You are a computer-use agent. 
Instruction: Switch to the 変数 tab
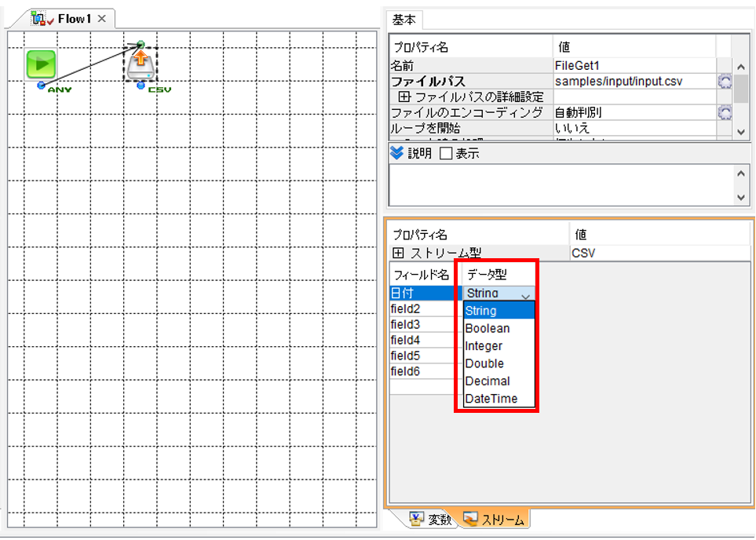click(430, 520)
